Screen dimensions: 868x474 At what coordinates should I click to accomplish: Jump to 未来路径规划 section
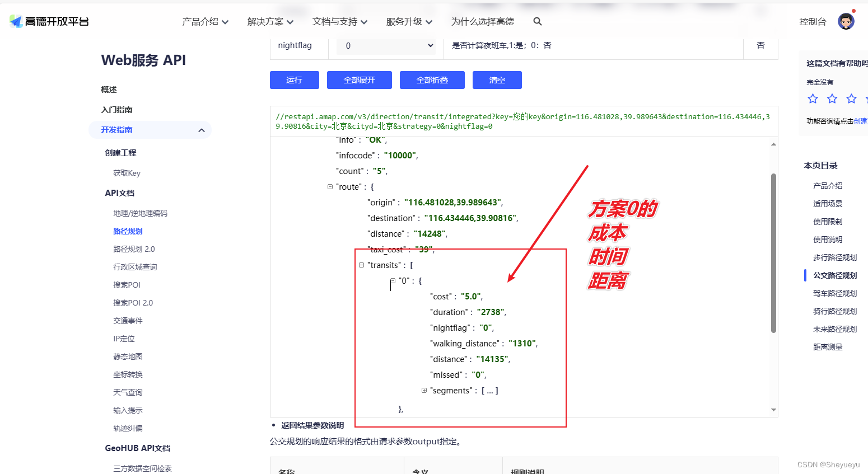point(835,329)
